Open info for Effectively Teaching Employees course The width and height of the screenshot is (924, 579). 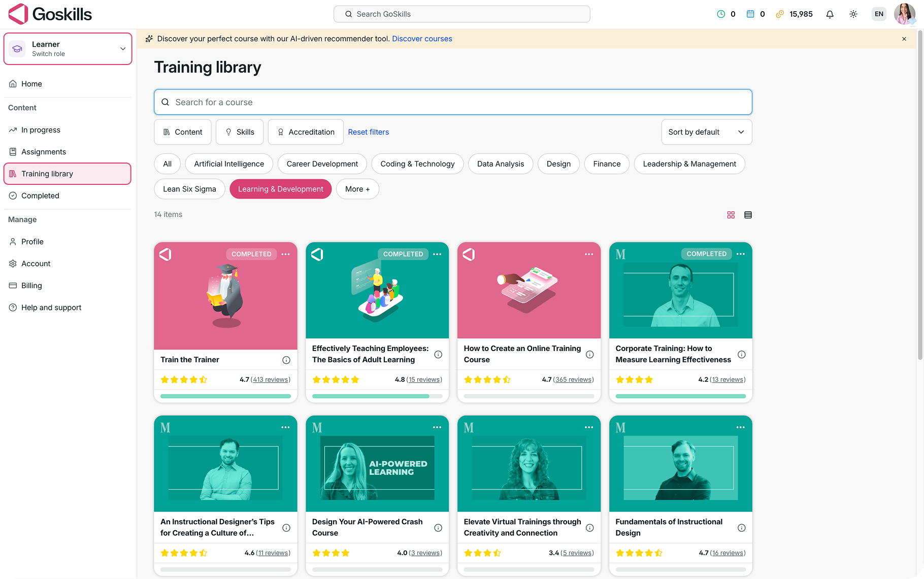(x=438, y=355)
